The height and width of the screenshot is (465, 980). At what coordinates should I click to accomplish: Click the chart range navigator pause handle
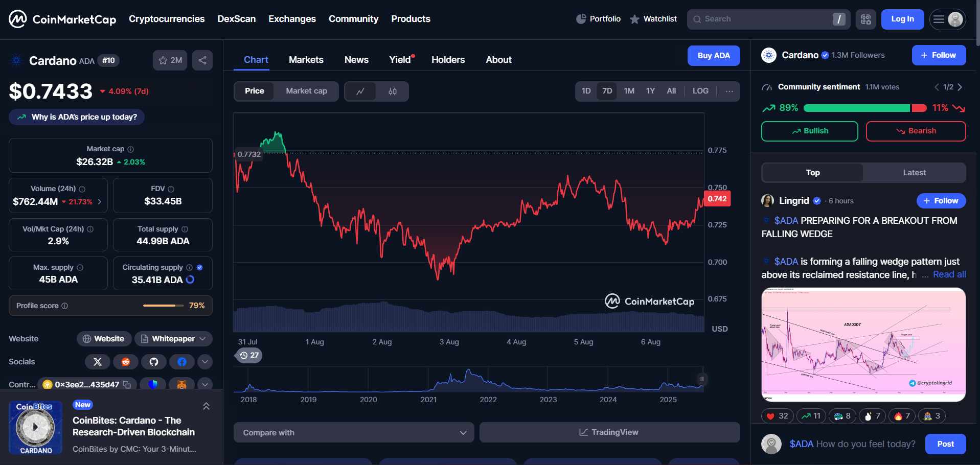702,379
